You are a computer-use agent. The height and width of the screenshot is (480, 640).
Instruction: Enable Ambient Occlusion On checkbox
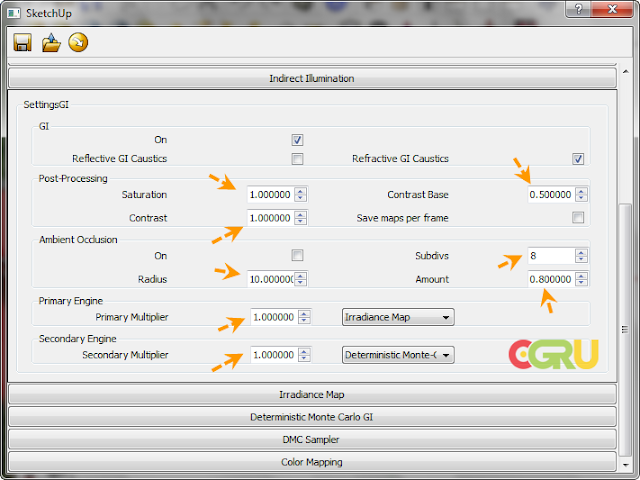297,256
